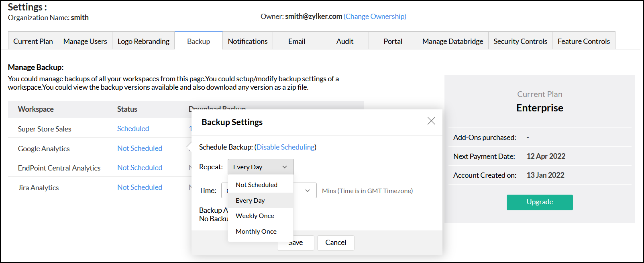Click the green Upgrade button
The width and height of the screenshot is (644, 263).
pyautogui.click(x=540, y=202)
